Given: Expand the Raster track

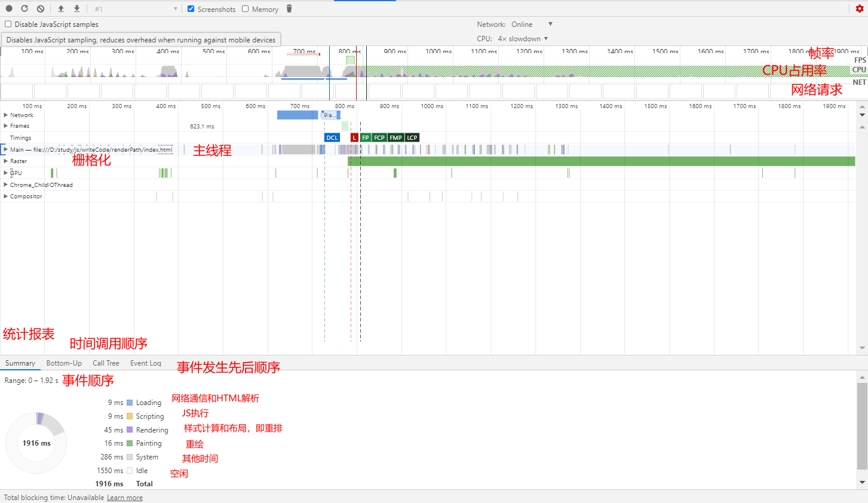Looking at the screenshot, I should coord(6,161).
